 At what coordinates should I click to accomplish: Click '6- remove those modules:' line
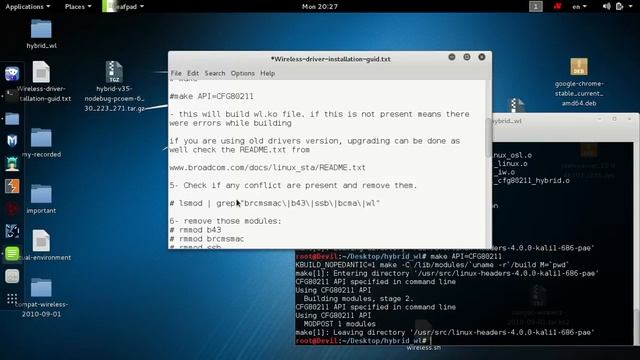pyautogui.click(x=225, y=221)
